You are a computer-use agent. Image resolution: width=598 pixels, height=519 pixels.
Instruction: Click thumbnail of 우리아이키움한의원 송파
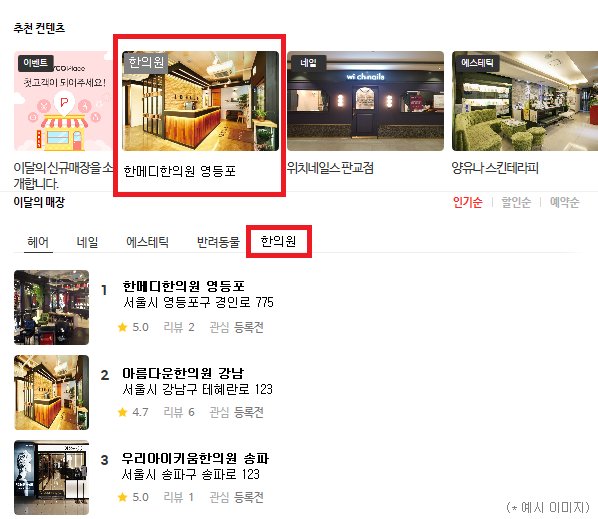tap(51, 478)
